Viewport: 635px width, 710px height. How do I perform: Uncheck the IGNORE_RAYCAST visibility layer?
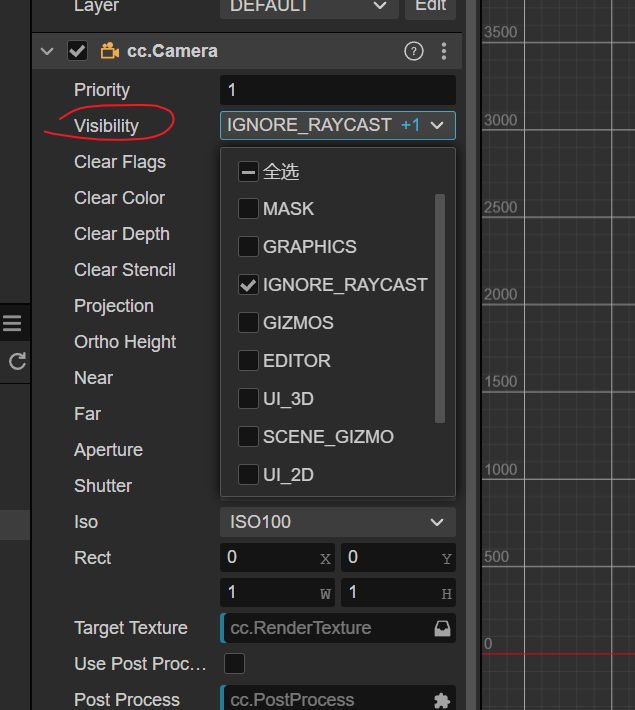click(248, 285)
